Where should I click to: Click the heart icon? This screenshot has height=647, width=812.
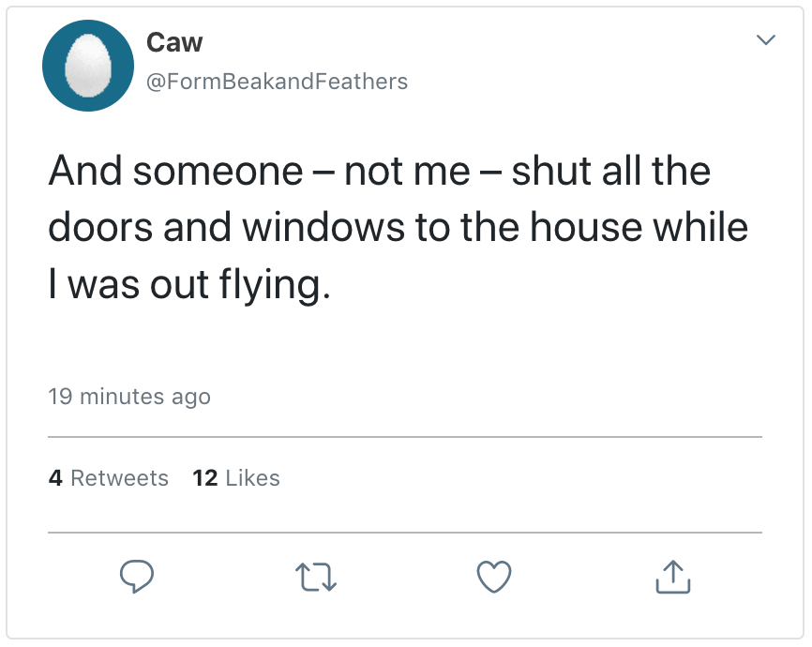pos(494,577)
